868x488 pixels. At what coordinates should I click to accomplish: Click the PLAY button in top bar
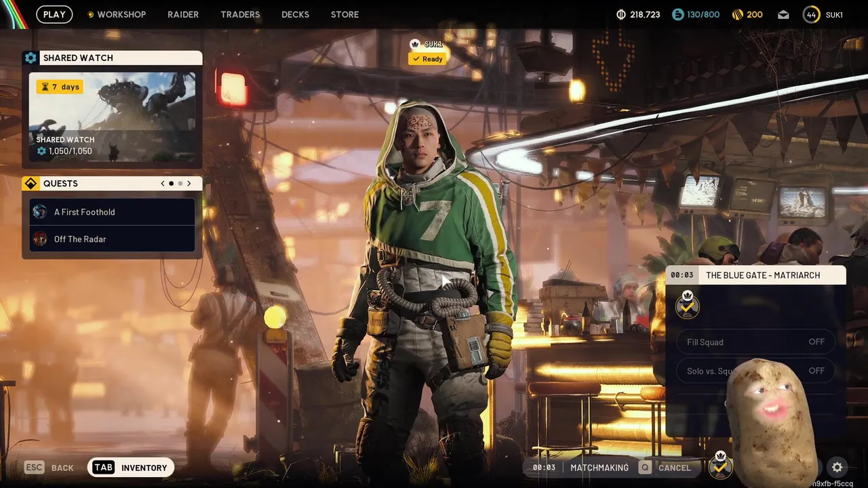pos(54,14)
